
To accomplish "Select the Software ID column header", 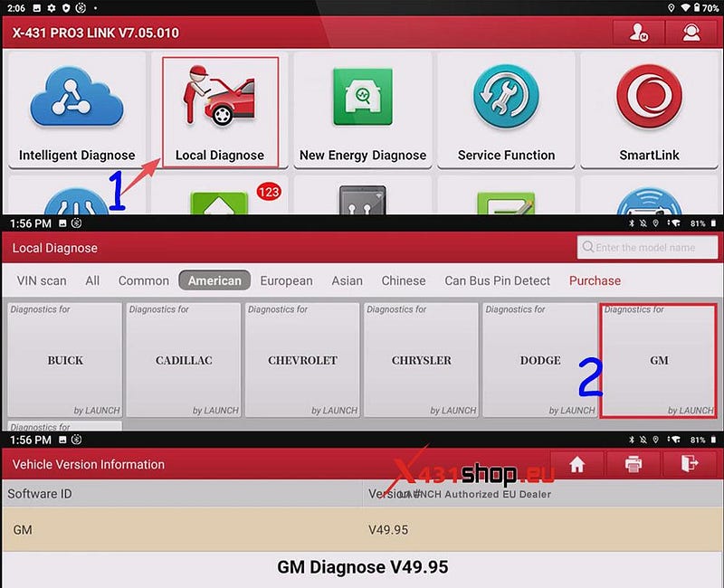I will 40,493.
